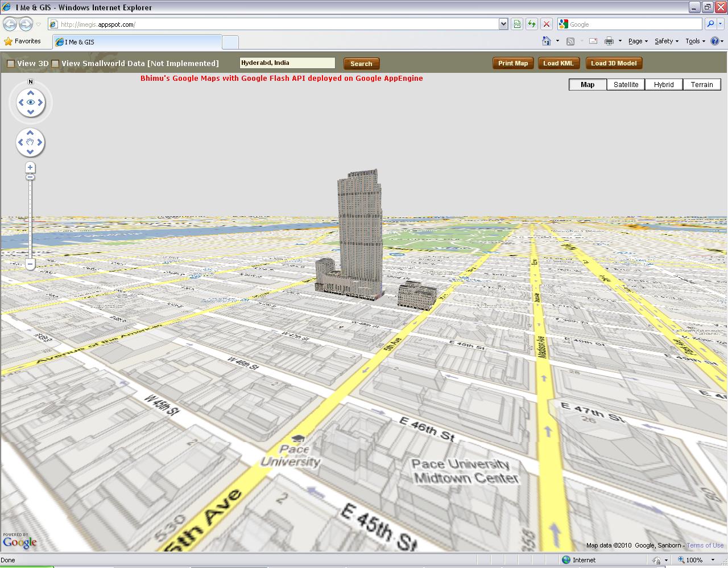The image size is (728, 568).
Task: Open Print options dropdown arrow
Action: click(620, 41)
